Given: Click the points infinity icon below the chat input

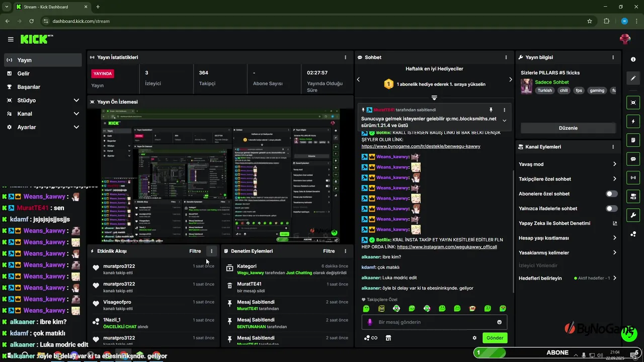Looking at the screenshot, I should tap(371, 338).
